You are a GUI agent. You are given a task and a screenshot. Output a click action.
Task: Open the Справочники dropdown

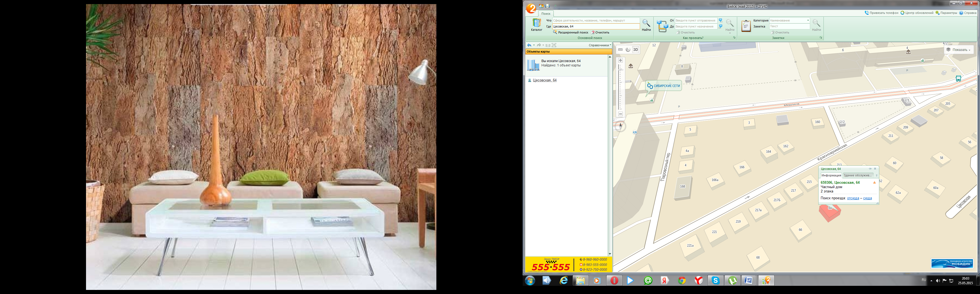pos(599,45)
